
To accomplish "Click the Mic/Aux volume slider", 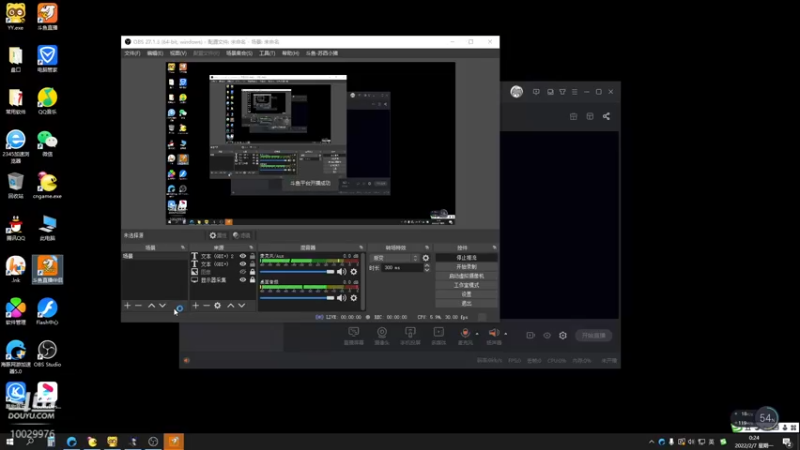I will (x=297, y=272).
